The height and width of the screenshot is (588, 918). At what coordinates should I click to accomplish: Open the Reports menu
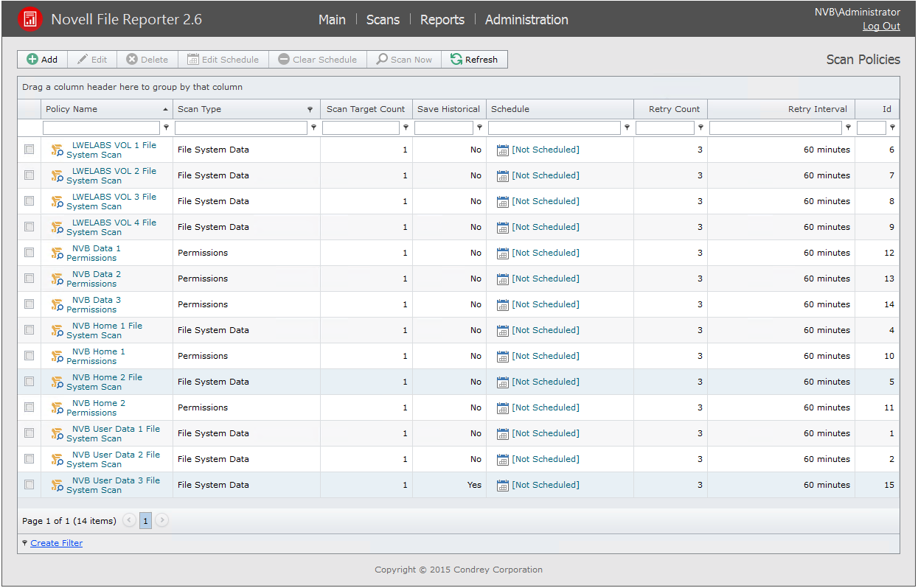coord(442,20)
